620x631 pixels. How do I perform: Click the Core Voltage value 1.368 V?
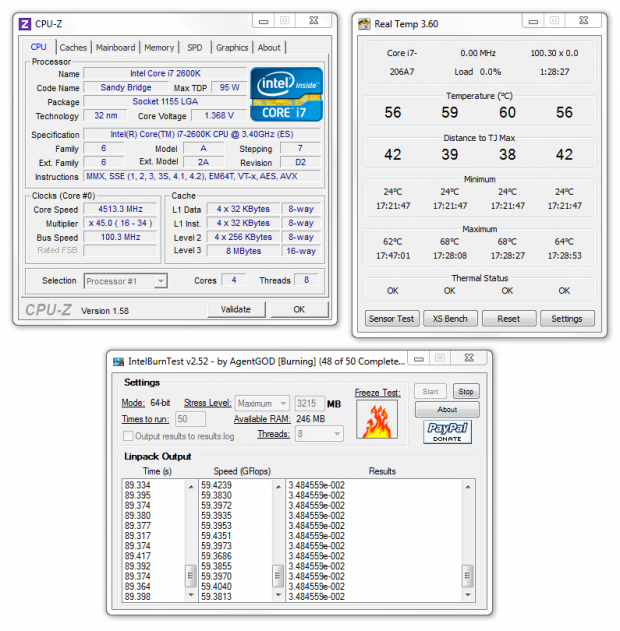[x=219, y=116]
